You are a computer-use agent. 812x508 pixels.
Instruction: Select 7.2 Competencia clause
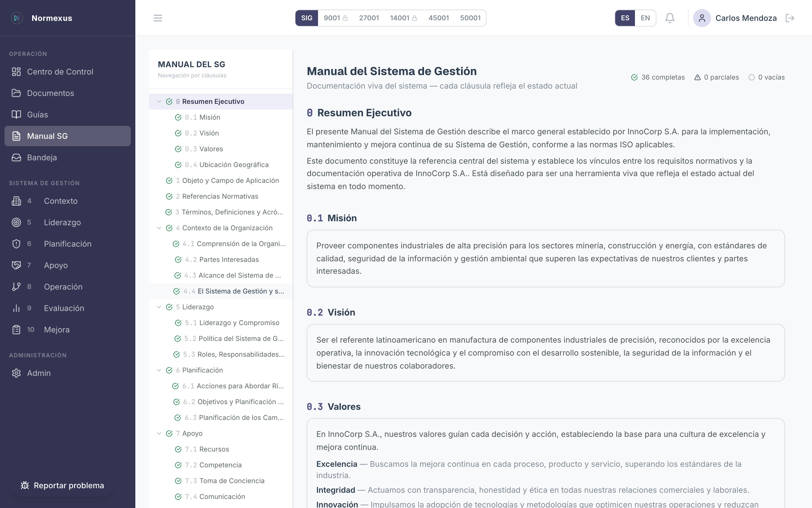click(x=221, y=465)
